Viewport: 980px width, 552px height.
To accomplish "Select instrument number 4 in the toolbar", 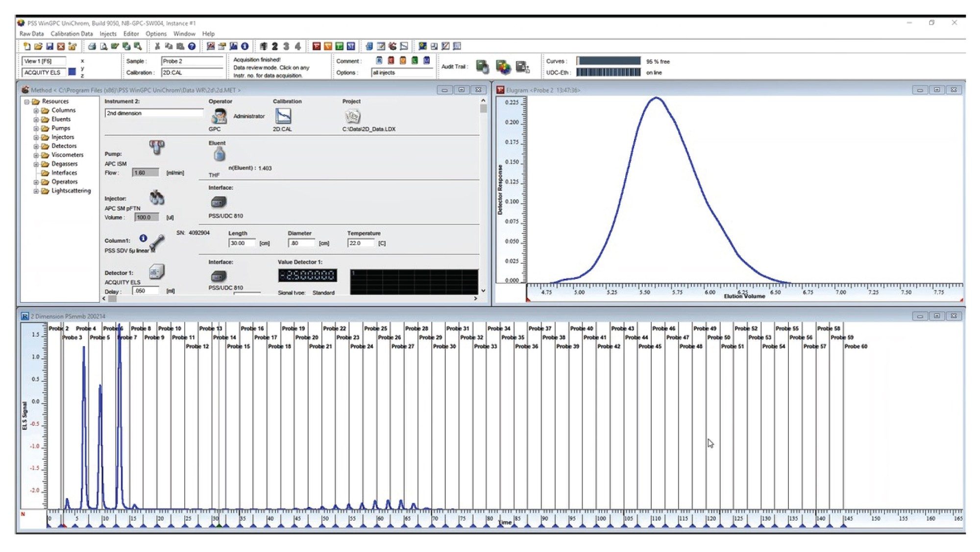I will [297, 46].
